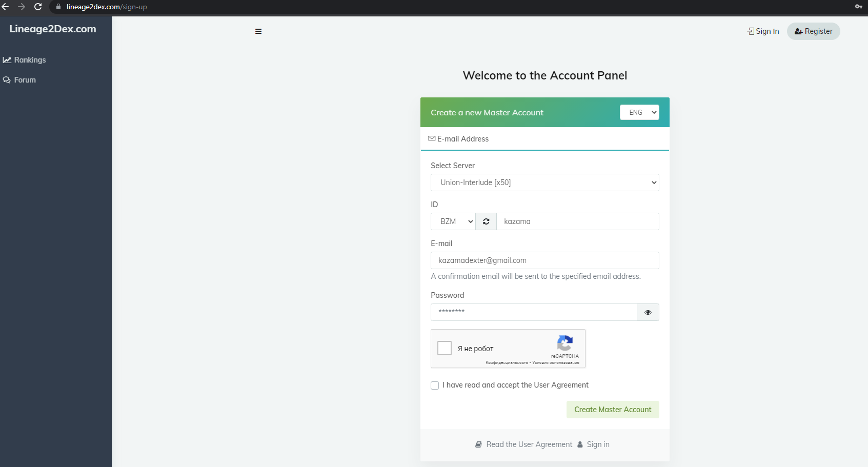The image size is (868, 467).
Task: Open Forum in the sidebar
Action: point(25,80)
